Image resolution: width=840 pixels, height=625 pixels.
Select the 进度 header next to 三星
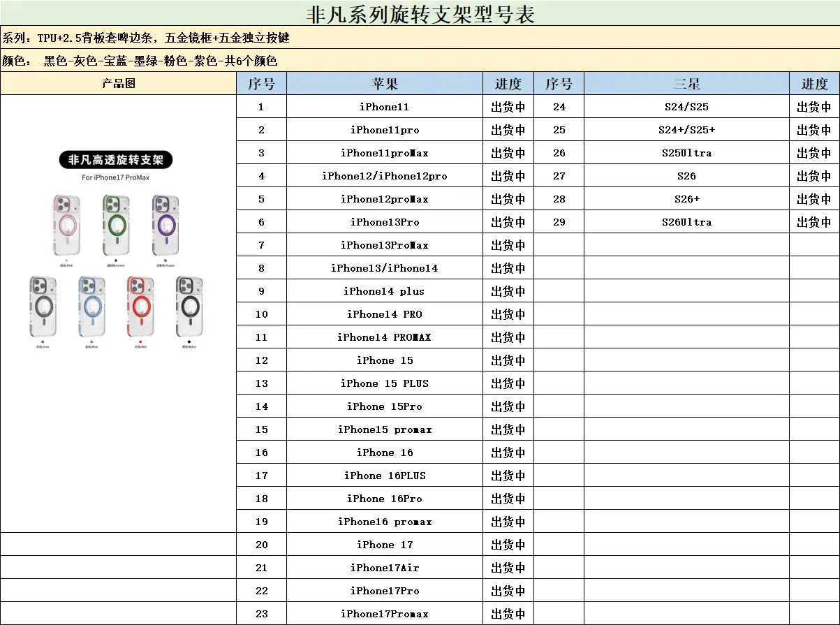[x=814, y=84]
